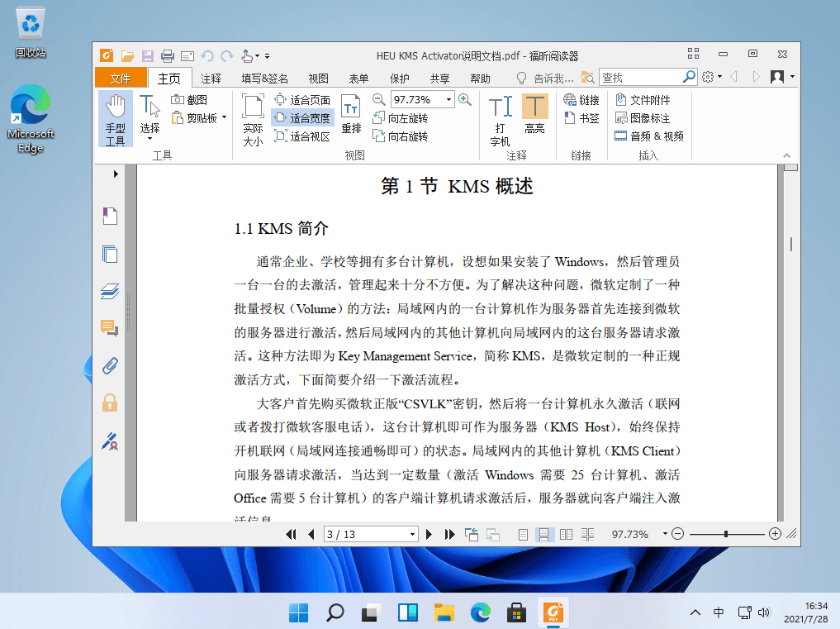840x629 pixels.
Task: Open the status bar zoom dropdown
Action: [665, 534]
